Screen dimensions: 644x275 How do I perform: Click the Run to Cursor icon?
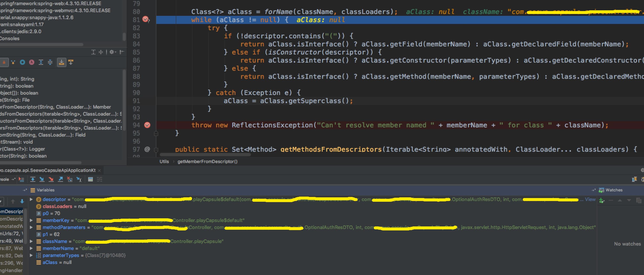(x=79, y=179)
